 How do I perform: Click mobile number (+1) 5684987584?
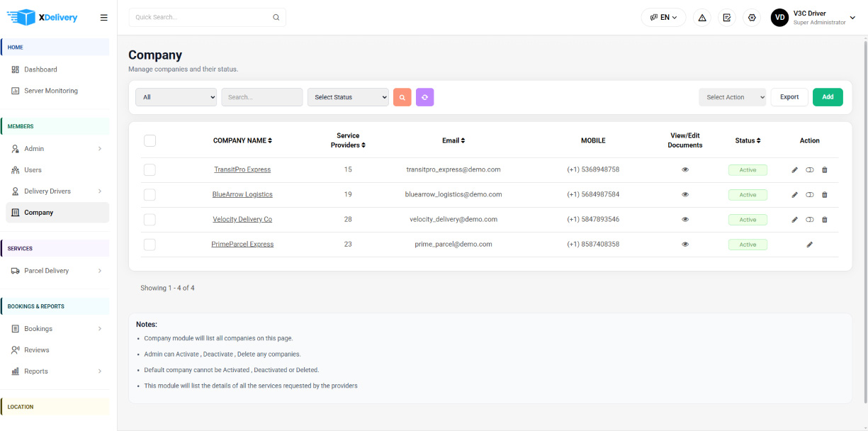(x=593, y=195)
